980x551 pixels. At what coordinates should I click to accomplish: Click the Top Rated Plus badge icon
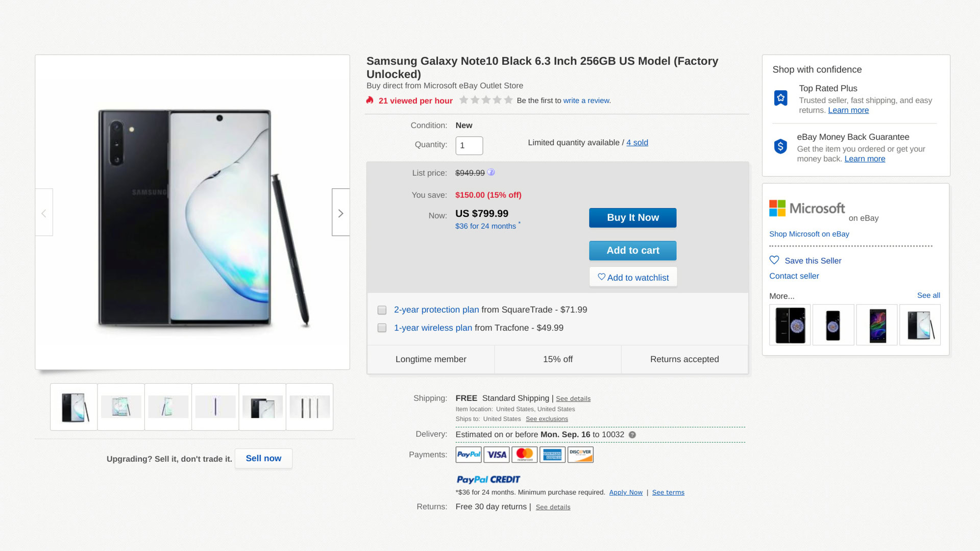780,98
